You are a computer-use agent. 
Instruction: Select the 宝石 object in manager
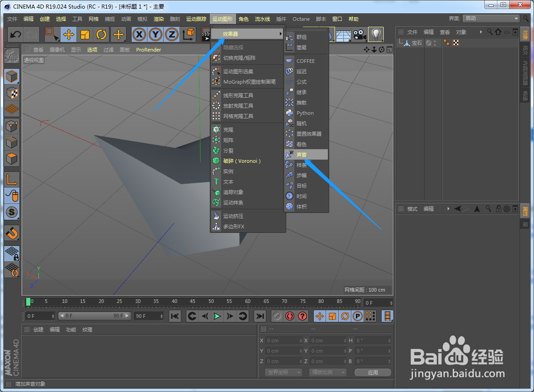coord(416,43)
